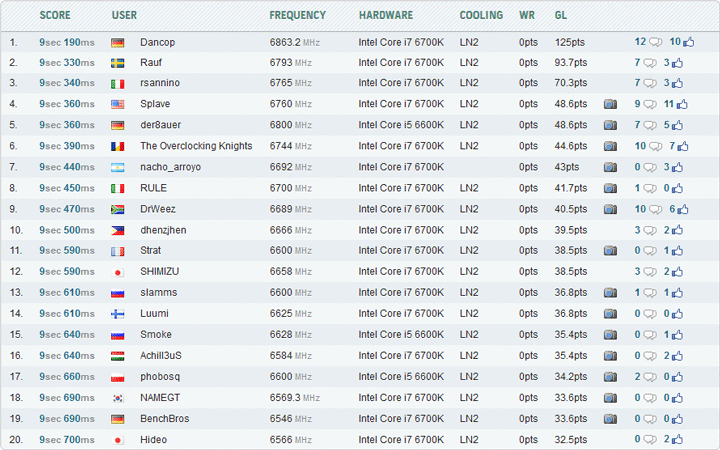The image size is (720, 450).
Task: Open the nacho_arroyo user profile
Action: pos(170,167)
